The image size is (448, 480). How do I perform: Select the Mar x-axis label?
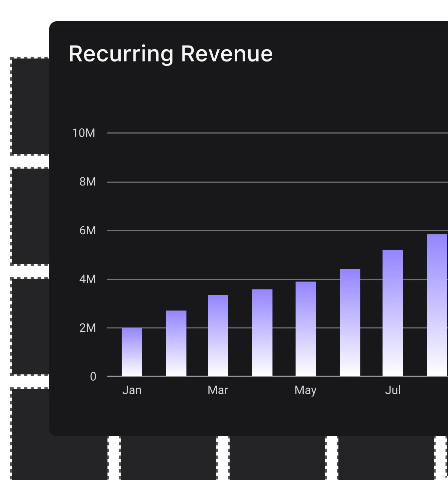tap(218, 390)
